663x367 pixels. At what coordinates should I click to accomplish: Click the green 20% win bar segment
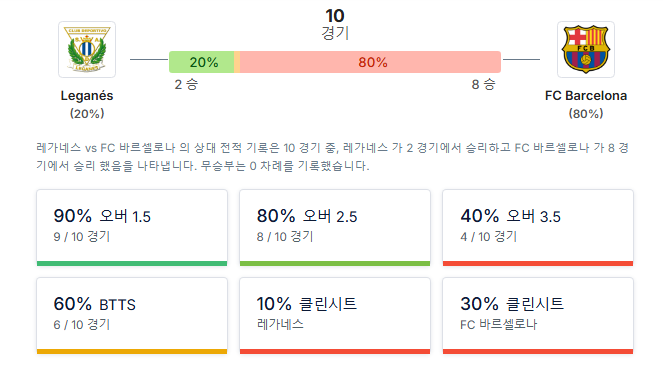(x=201, y=62)
